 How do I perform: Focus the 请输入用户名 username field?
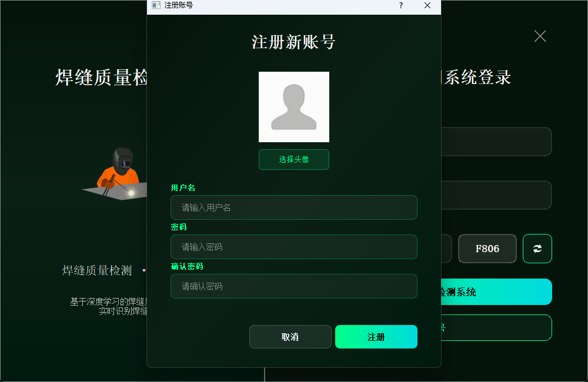tap(293, 207)
